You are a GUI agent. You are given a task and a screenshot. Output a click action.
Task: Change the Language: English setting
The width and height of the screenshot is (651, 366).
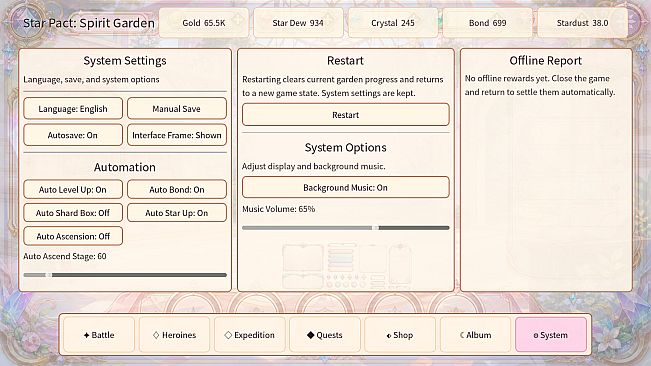click(x=73, y=109)
